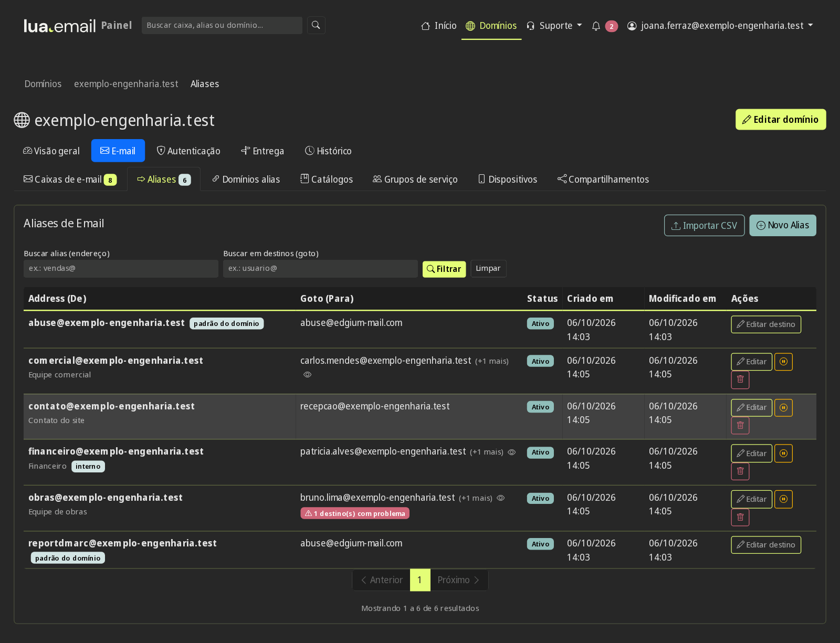Select the Caixas de e-mail subtab
The width and height of the screenshot is (840, 643).
[x=70, y=180]
